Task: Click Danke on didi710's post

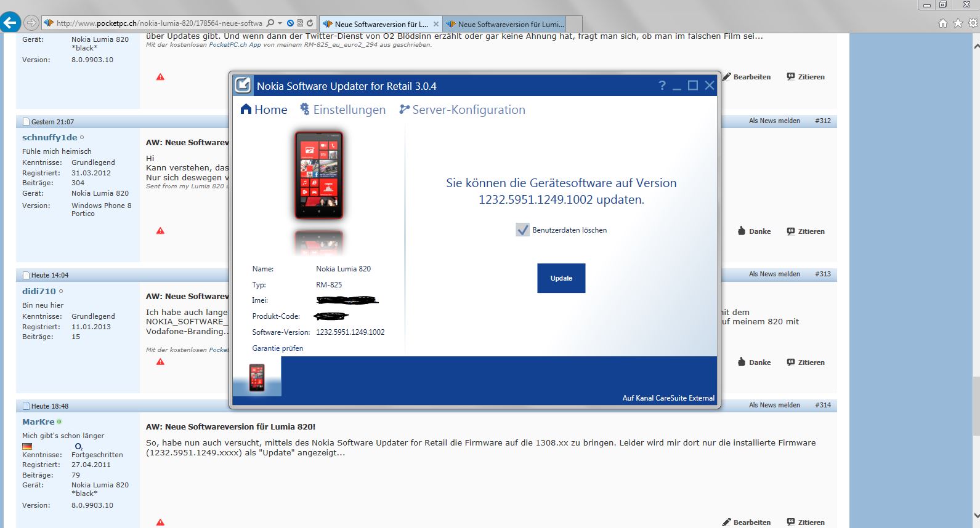Action: tap(754, 362)
